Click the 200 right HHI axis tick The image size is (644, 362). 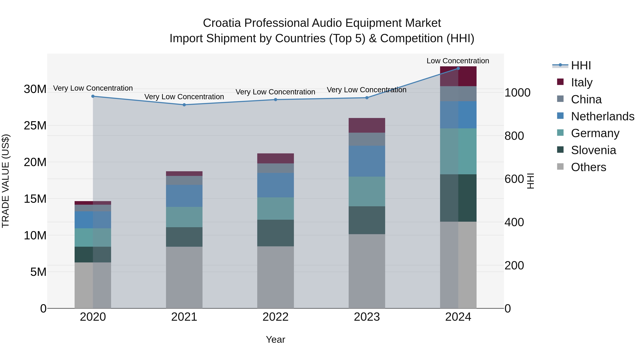[x=514, y=265]
